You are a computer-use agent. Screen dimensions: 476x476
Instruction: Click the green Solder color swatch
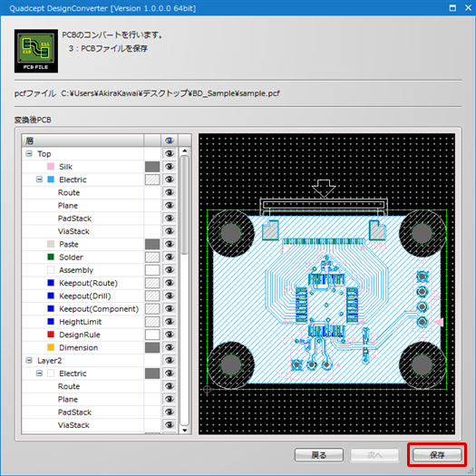coord(51,257)
